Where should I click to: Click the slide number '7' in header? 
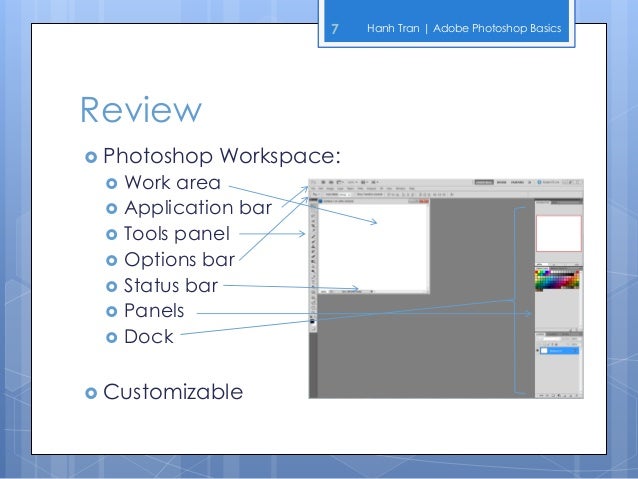[335, 28]
